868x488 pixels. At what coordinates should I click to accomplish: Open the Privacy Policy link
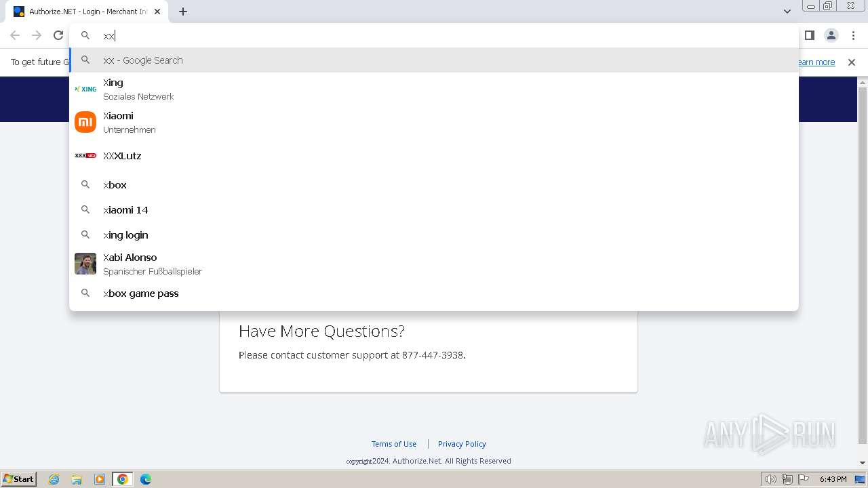click(x=462, y=444)
